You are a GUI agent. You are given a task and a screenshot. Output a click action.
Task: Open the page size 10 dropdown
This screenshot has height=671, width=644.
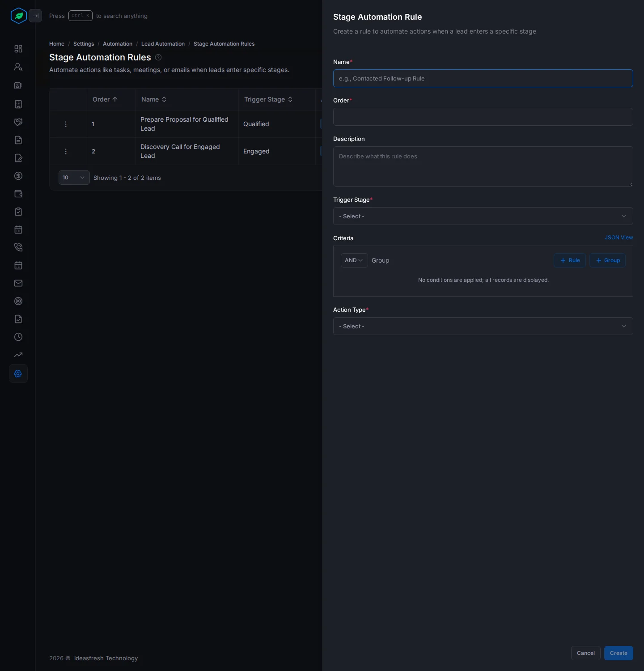point(74,178)
